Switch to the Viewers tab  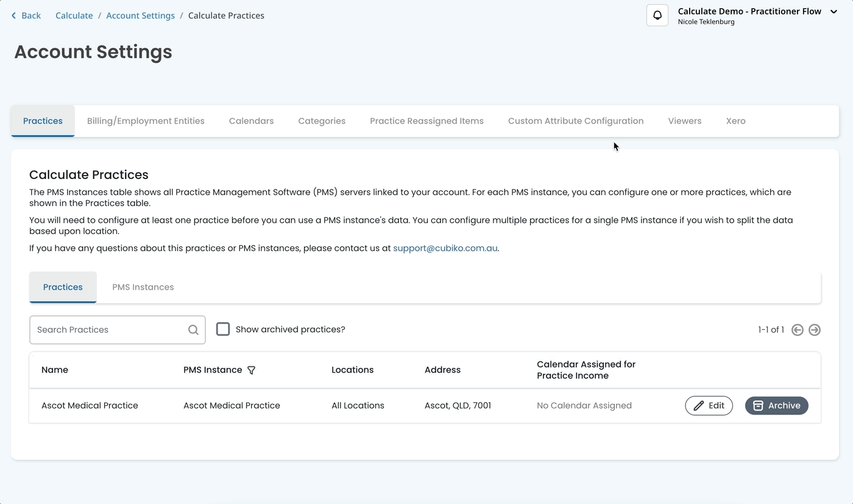click(x=684, y=121)
